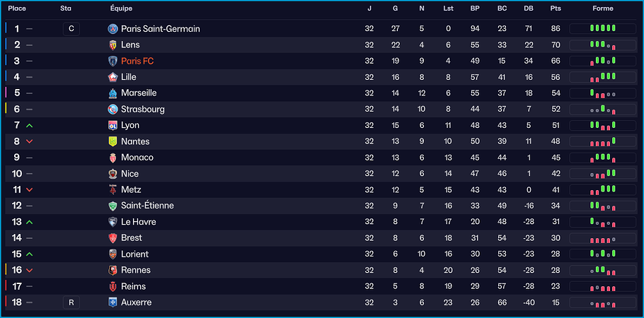
Task: Open the Strasbourg team link
Action: coord(143,110)
